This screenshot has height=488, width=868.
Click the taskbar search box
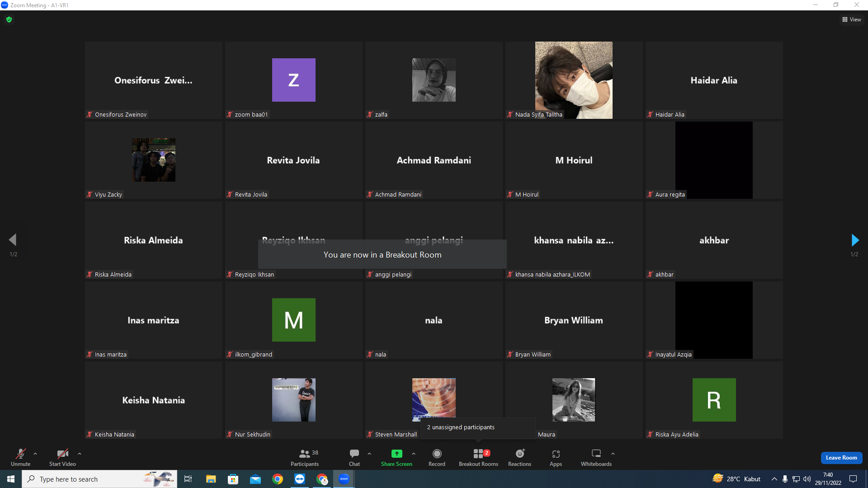click(99, 479)
